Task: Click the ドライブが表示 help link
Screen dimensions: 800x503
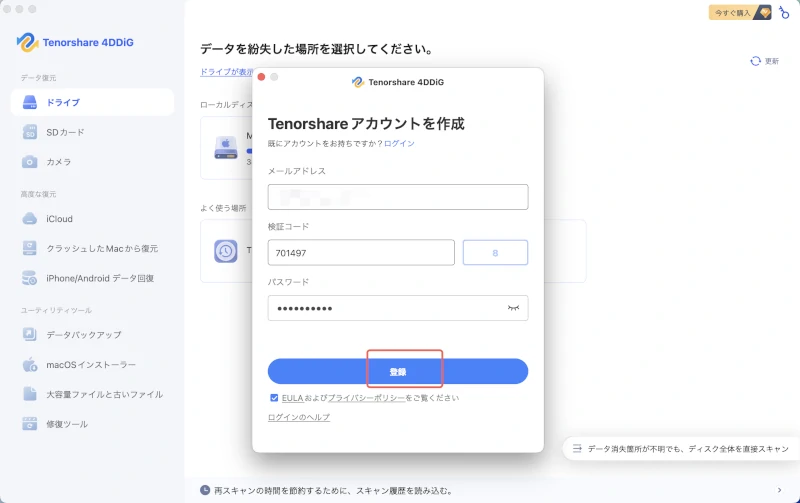Action: coord(227,72)
